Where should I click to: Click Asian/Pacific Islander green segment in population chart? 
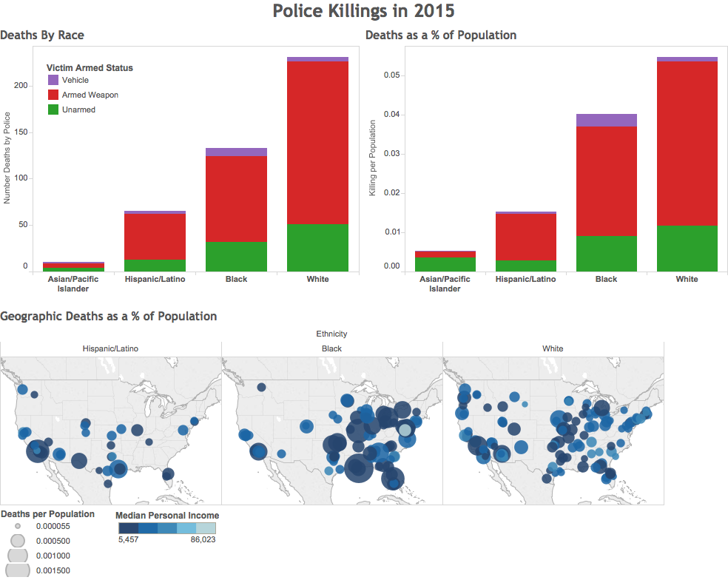click(x=445, y=264)
